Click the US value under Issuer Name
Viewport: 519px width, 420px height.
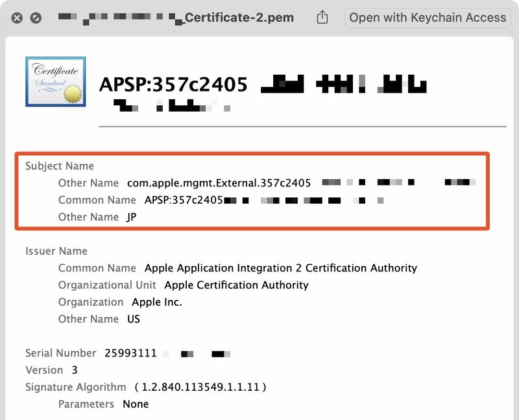click(x=133, y=319)
